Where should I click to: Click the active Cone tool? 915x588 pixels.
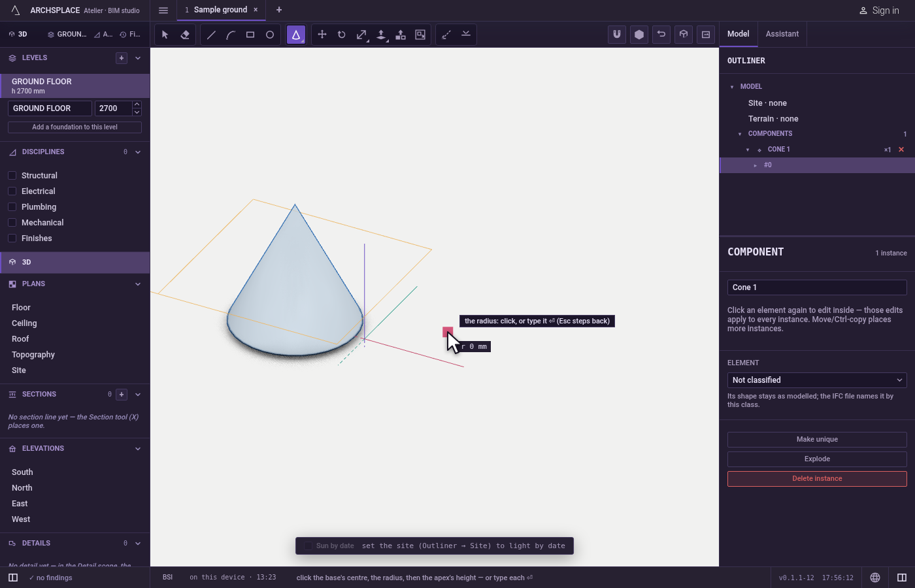pos(296,35)
